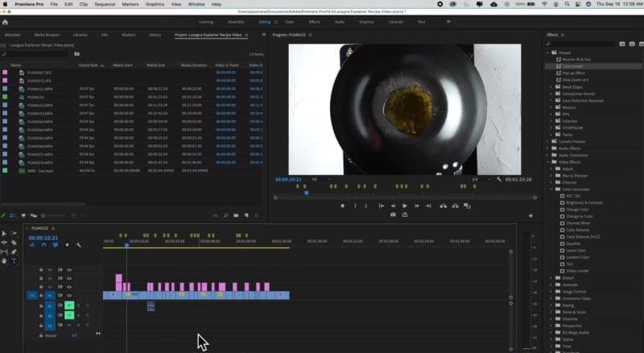Go to Out point in Program monitor
Viewport: 644px width, 353px height.
click(x=428, y=206)
